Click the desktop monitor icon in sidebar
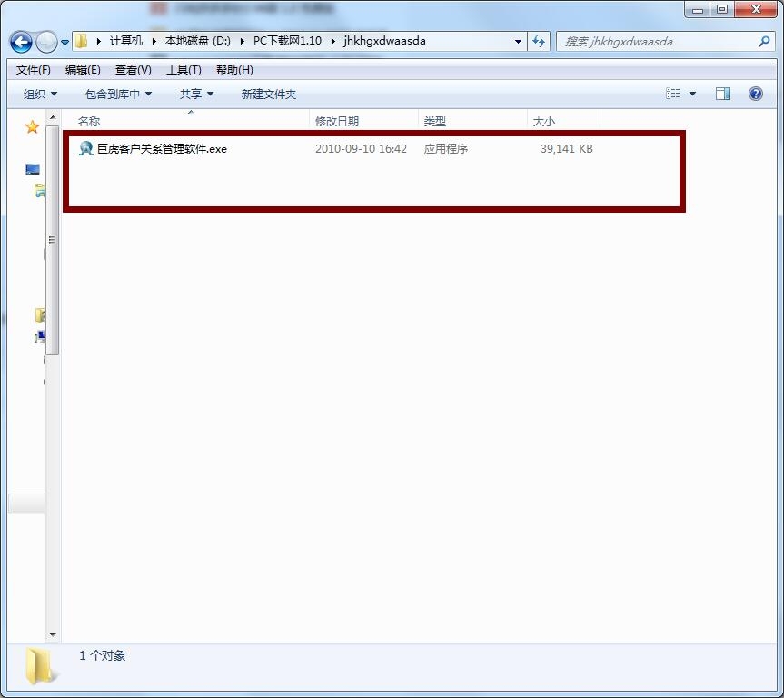Screen dimensions: 784x698 click(33, 170)
